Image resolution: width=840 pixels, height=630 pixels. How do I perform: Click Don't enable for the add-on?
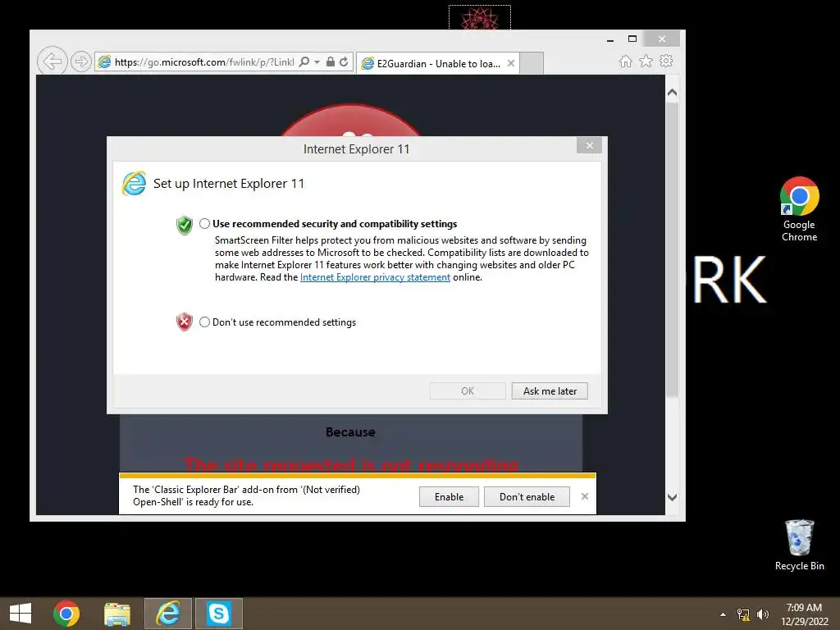(x=527, y=496)
